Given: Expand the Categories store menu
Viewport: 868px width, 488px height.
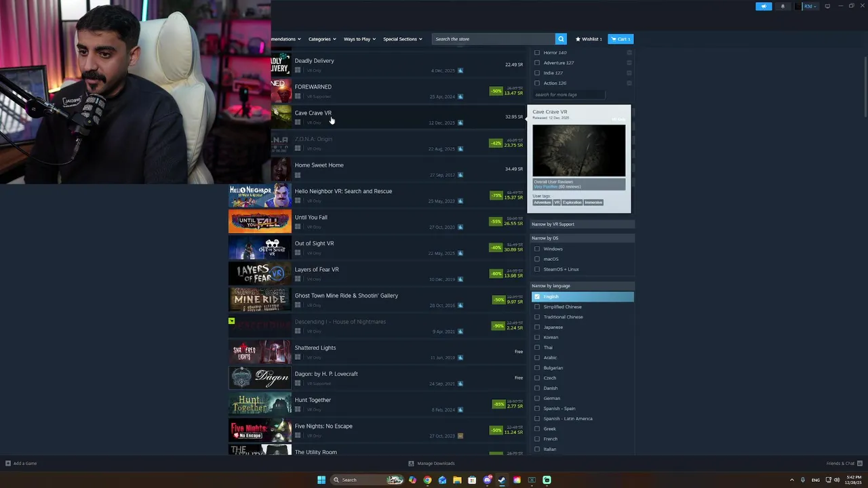Looking at the screenshot, I should pyautogui.click(x=322, y=39).
